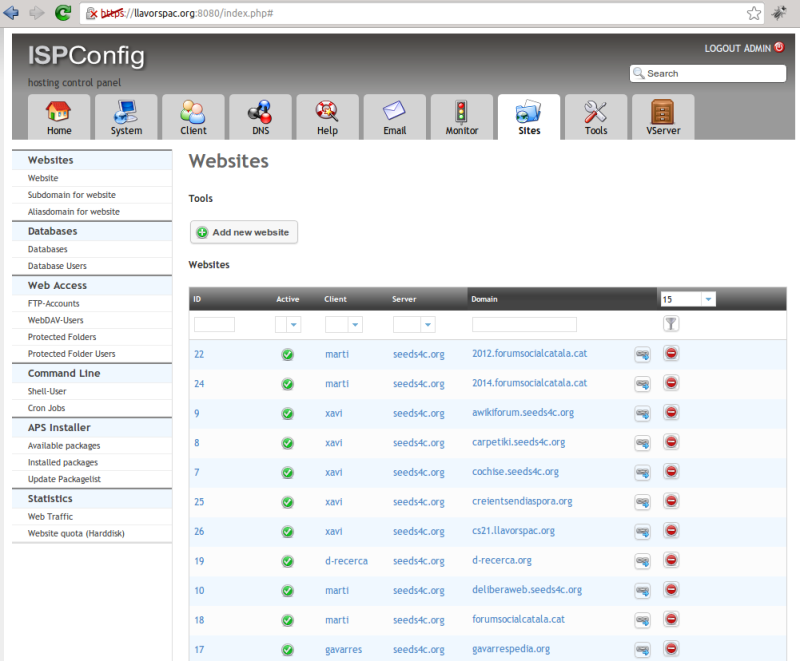Viewport: 800px width, 661px height.
Task: Bookmark page using the star icon
Action: (754, 14)
